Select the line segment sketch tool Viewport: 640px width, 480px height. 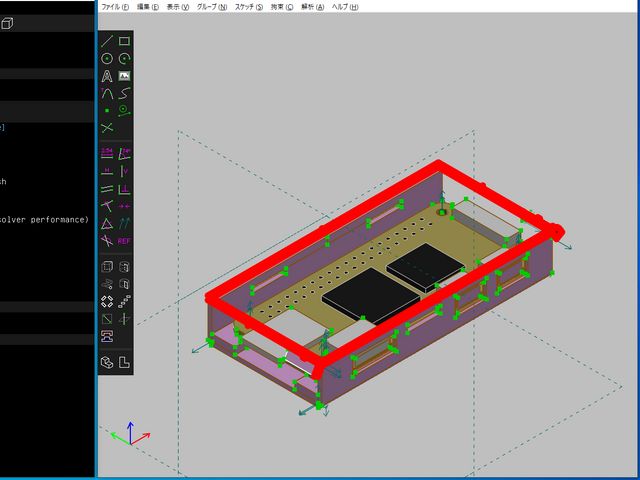click(107, 41)
